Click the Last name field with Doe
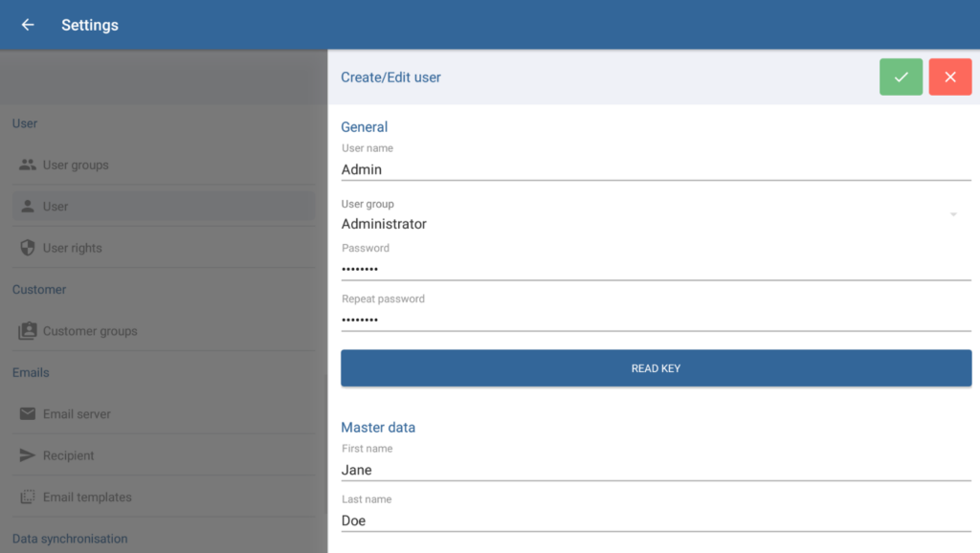Viewport: 980px width, 553px height. pos(656,520)
